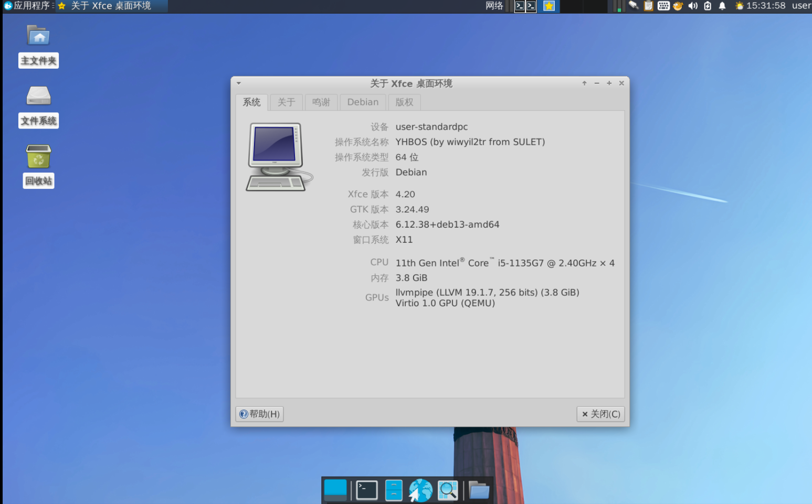Open the user menu in the panel
The width and height of the screenshot is (812, 504).
pyautogui.click(x=802, y=6)
